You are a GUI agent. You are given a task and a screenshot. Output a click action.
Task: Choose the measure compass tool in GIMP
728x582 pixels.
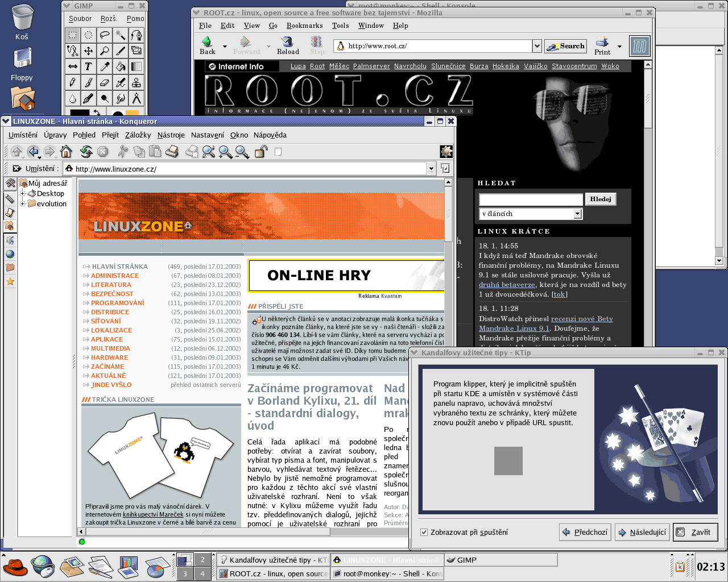[x=136, y=99]
